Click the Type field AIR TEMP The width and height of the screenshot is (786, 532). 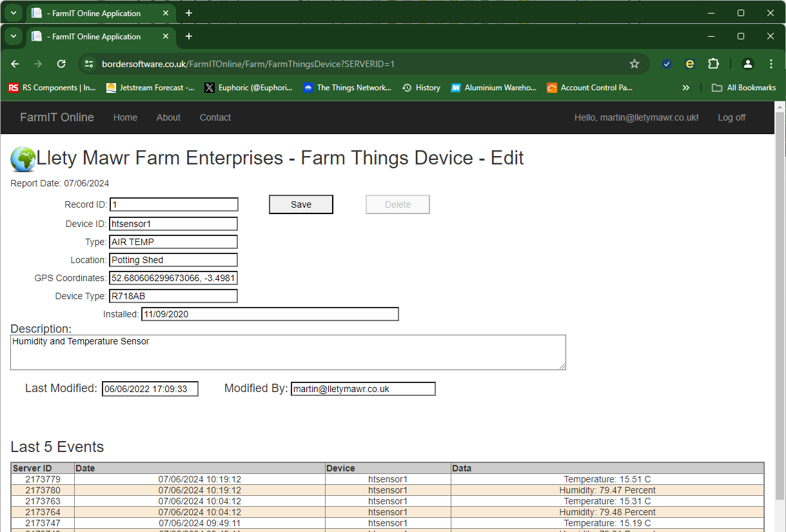pos(173,242)
